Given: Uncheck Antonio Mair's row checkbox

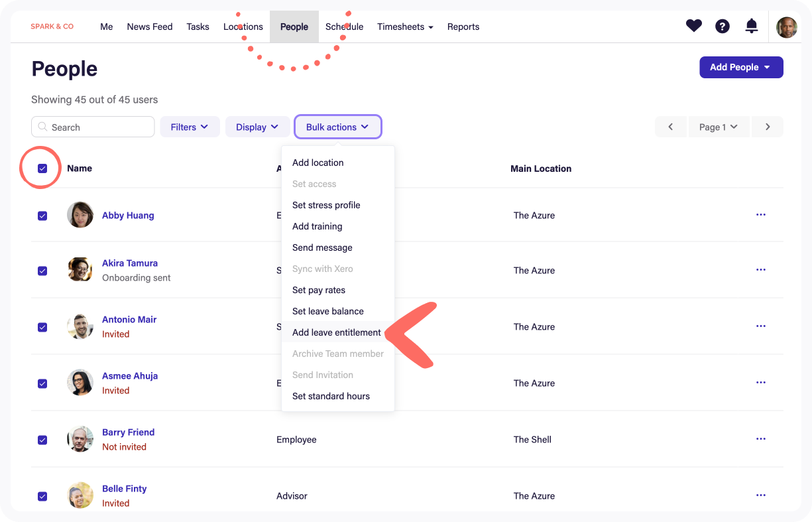Looking at the screenshot, I should (42, 327).
